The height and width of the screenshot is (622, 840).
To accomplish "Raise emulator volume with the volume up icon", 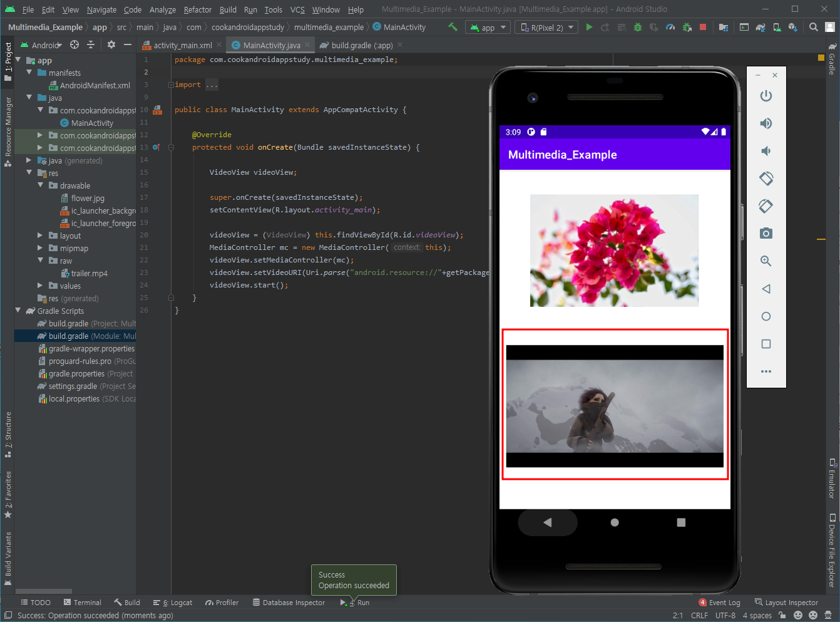I will coord(766,123).
